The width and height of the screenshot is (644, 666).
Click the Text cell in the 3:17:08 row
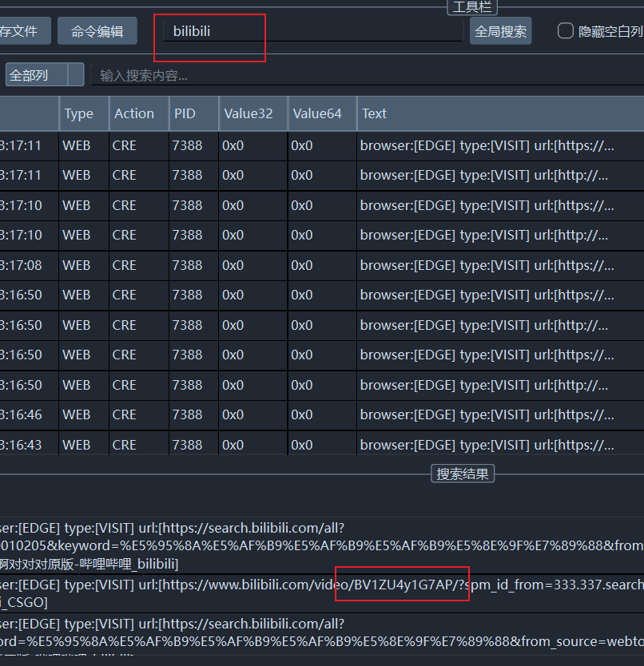tap(500, 265)
